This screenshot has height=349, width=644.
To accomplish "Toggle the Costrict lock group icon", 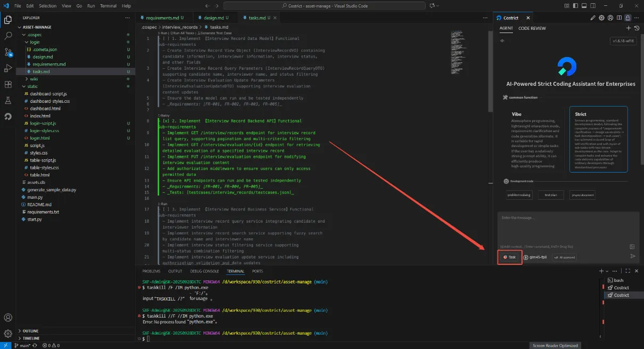I will coord(627,18).
